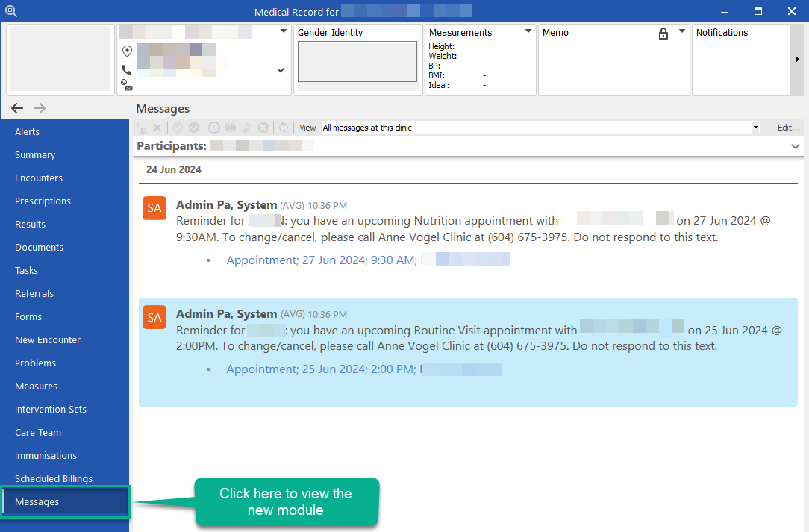Open the 25 Jun 2024 appointment link
The height and width of the screenshot is (532, 809).
[321, 369]
